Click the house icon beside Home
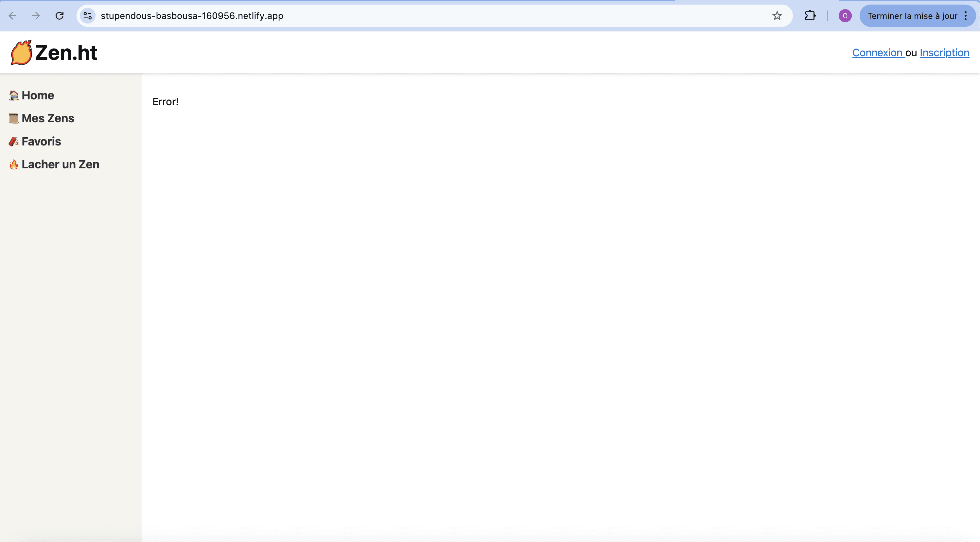Viewport: 980px width, 542px height. tap(14, 95)
